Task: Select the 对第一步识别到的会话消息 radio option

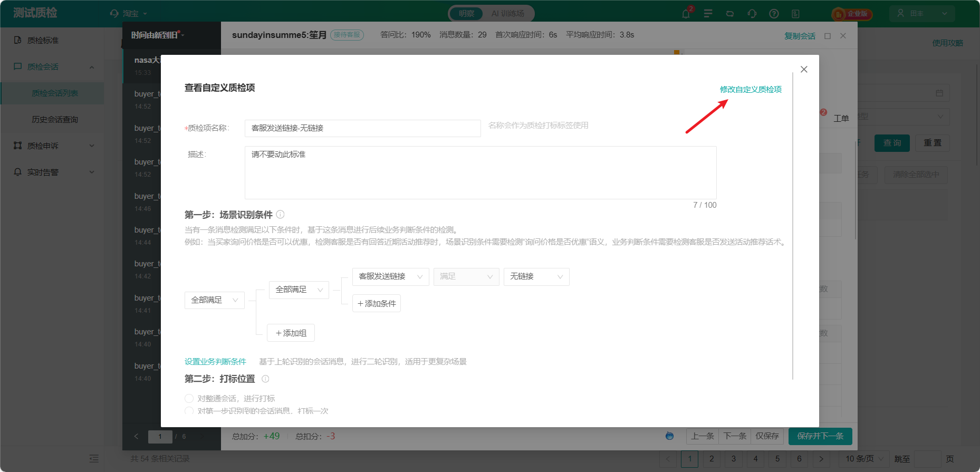Action: (189, 411)
